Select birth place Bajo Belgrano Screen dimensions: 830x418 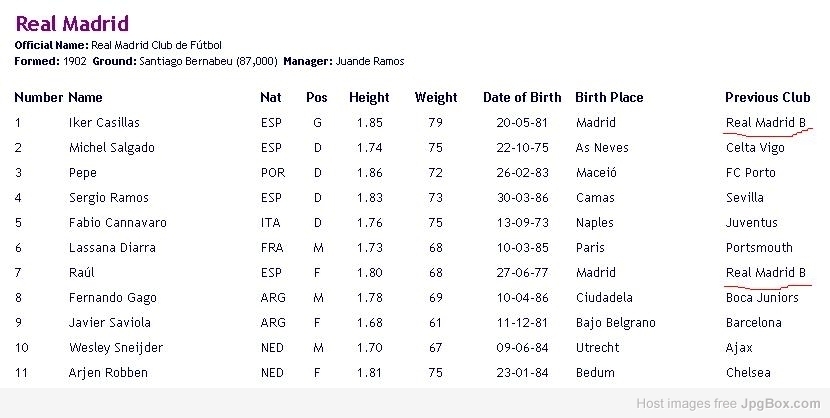point(616,323)
